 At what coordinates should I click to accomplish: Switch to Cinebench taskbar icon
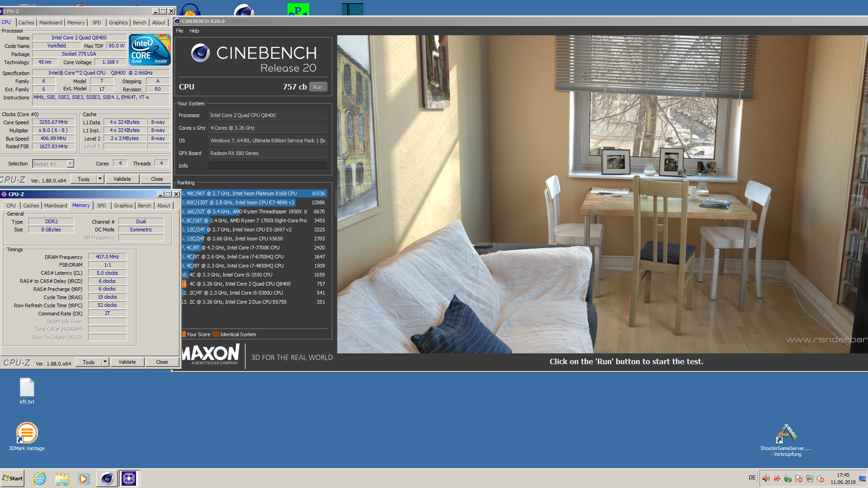pyautogui.click(x=107, y=479)
